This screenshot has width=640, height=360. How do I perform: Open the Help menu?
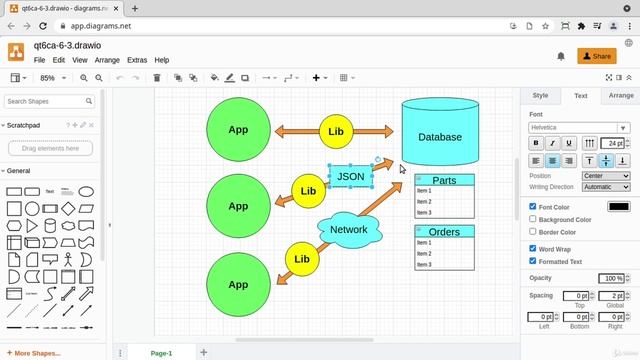tap(162, 60)
